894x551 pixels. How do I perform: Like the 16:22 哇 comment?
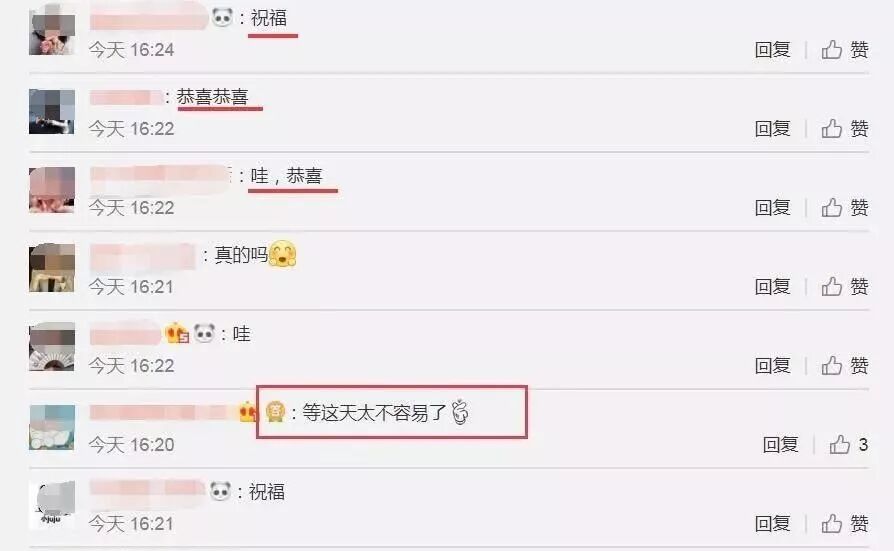pos(845,365)
